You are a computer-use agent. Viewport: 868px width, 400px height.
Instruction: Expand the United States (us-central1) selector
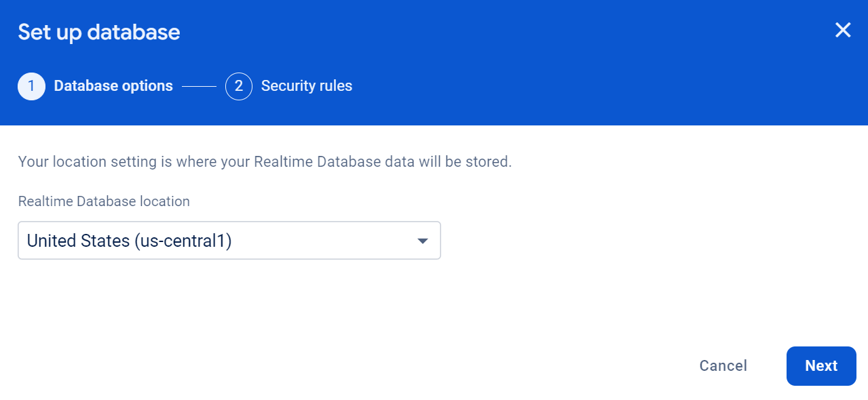click(229, 240)
